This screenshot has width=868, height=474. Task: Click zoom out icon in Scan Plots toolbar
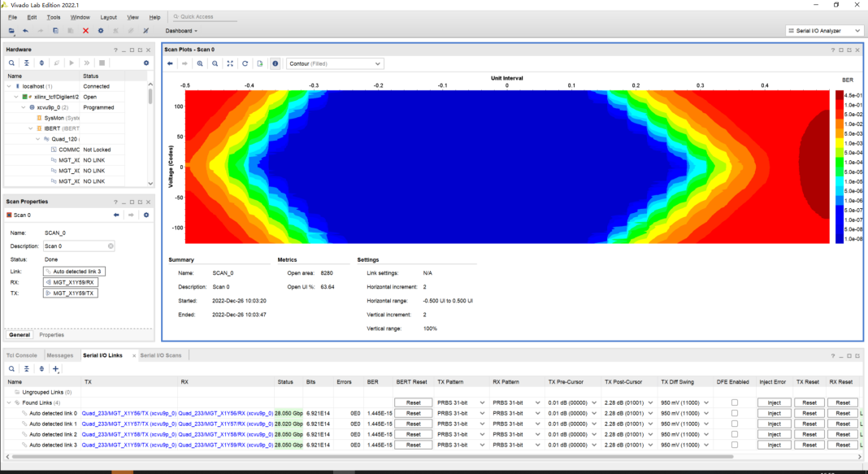click(x=215, y=63)
